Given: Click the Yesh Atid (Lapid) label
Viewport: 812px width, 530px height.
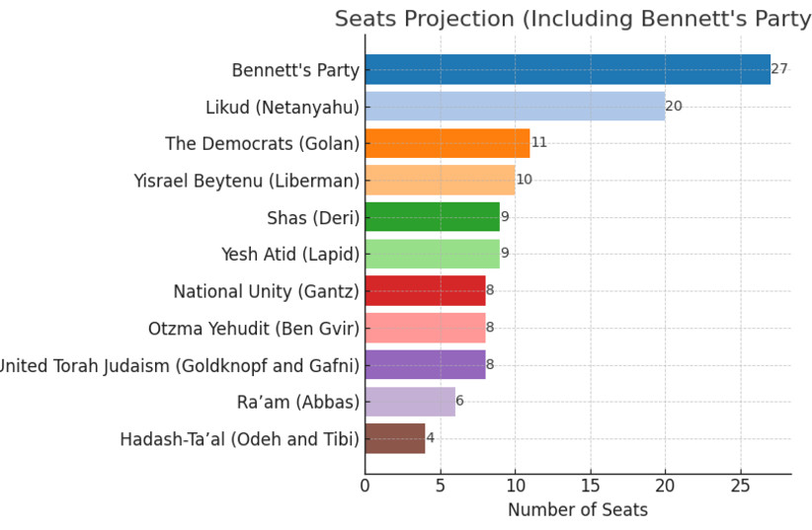Looking at the screenshot, I should point(290,254).
